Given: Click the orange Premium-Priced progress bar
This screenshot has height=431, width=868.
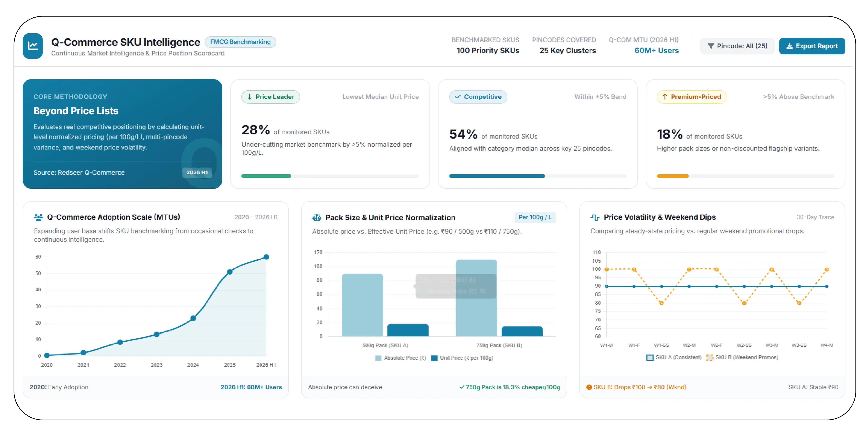Looking at the screenshot, I should point(673,176).
